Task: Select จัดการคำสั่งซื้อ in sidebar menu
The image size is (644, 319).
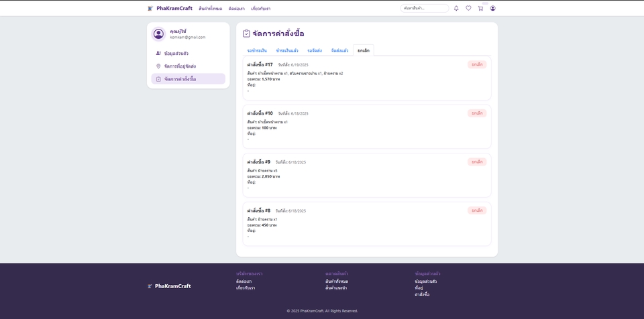Action: 180,79
